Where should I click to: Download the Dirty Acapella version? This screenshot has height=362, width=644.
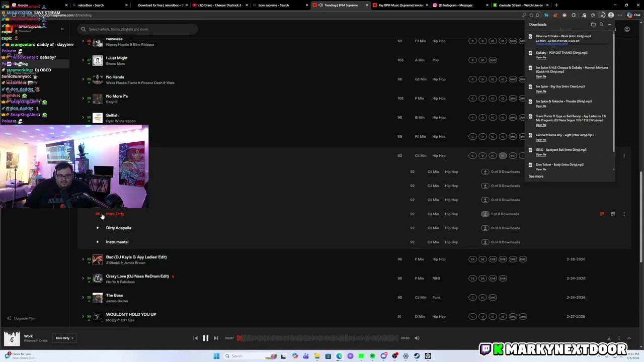click(485, 228)
